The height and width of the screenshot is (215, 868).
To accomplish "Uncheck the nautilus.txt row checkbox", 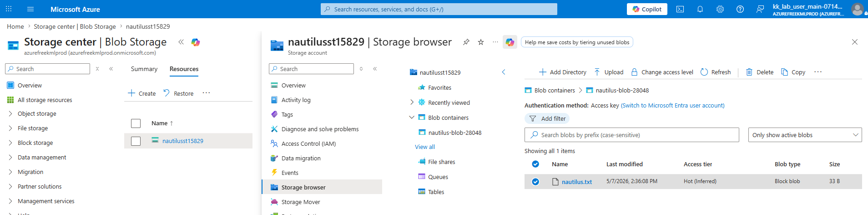I will 535,182.
